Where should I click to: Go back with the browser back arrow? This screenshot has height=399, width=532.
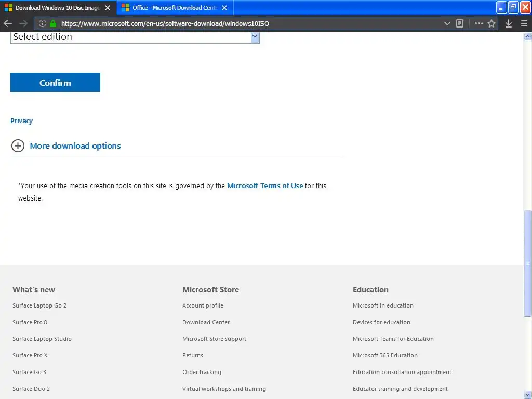(x=8, y=23)
